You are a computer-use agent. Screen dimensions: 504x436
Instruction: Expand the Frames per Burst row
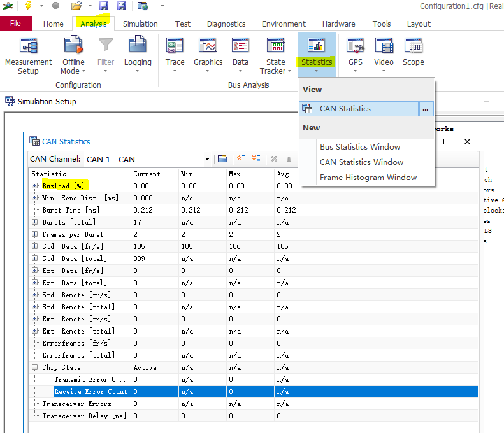pyautogui.click(x=34, y=234)
